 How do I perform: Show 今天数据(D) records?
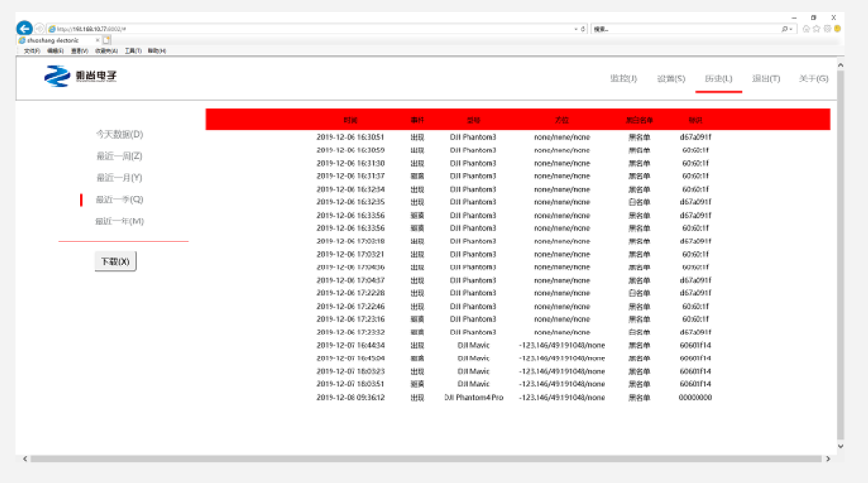click(120, 134)
